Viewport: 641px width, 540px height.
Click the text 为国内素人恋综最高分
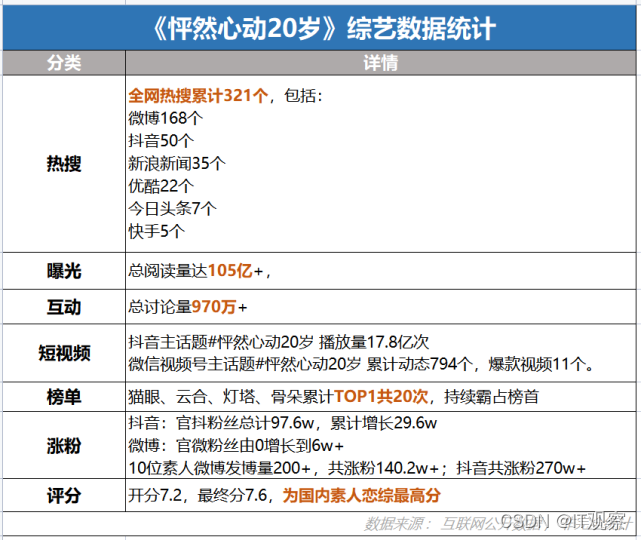tap(361, 495)
